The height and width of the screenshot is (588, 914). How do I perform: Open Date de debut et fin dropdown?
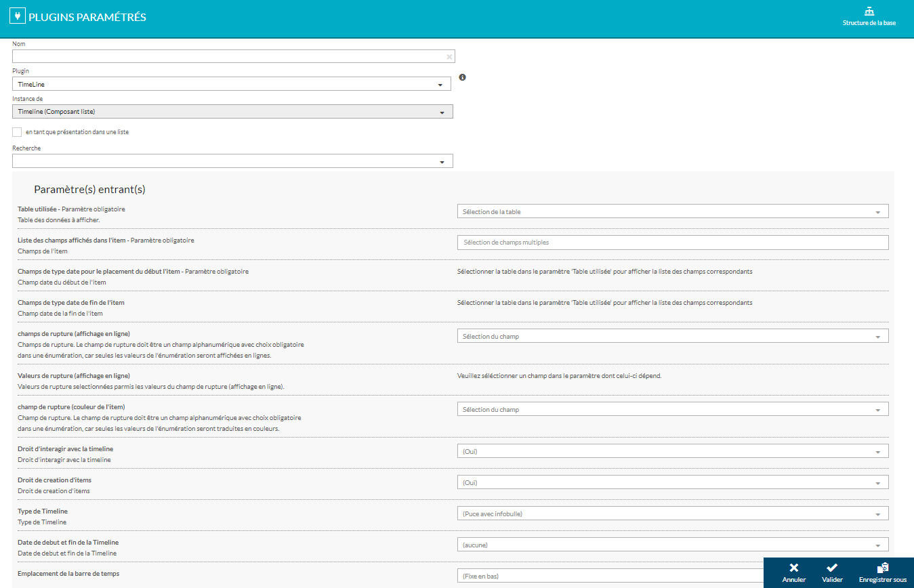672,545
